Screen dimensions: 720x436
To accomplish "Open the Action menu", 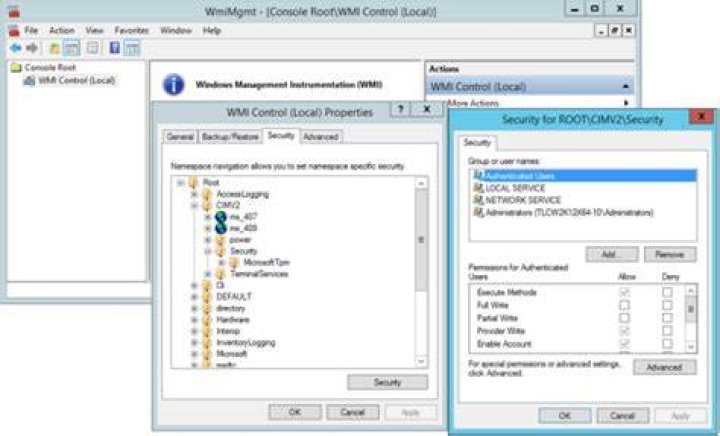I will point(62,30).
